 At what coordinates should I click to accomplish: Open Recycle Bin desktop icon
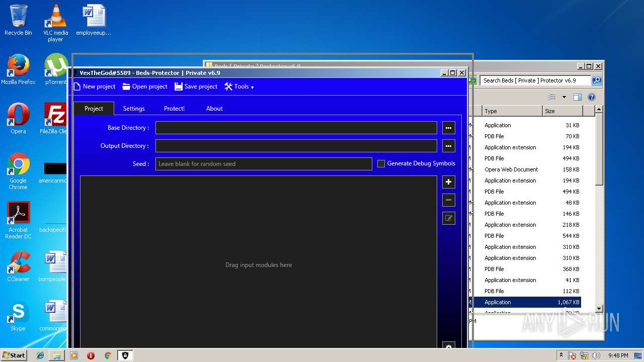coord(18,20)
